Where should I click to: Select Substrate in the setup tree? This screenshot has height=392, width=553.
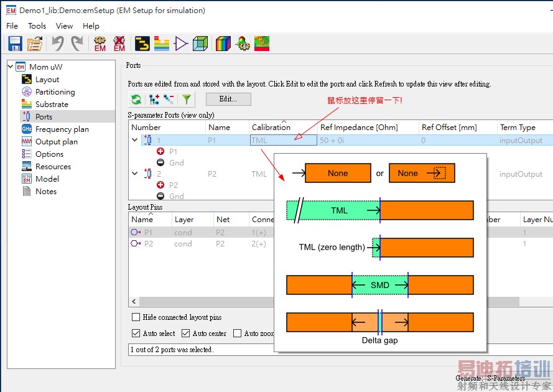(x=52, y=104)
